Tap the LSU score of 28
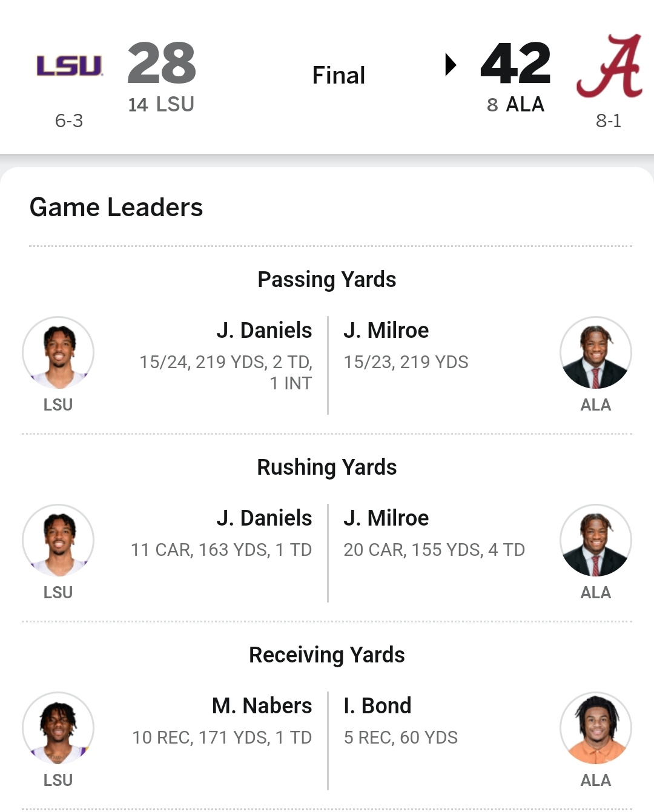The image size is (654, 812). (x=162, y=63)
